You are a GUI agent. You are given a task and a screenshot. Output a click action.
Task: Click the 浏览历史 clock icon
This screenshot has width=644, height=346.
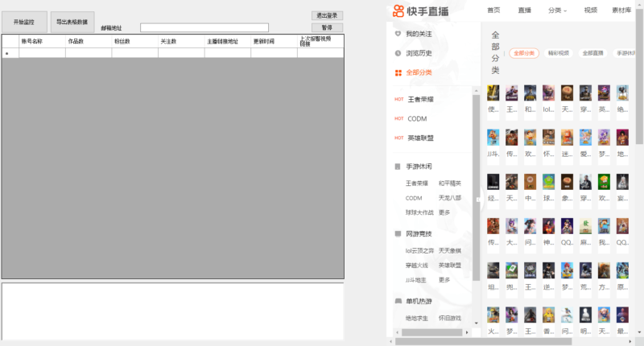pos(398,53)
